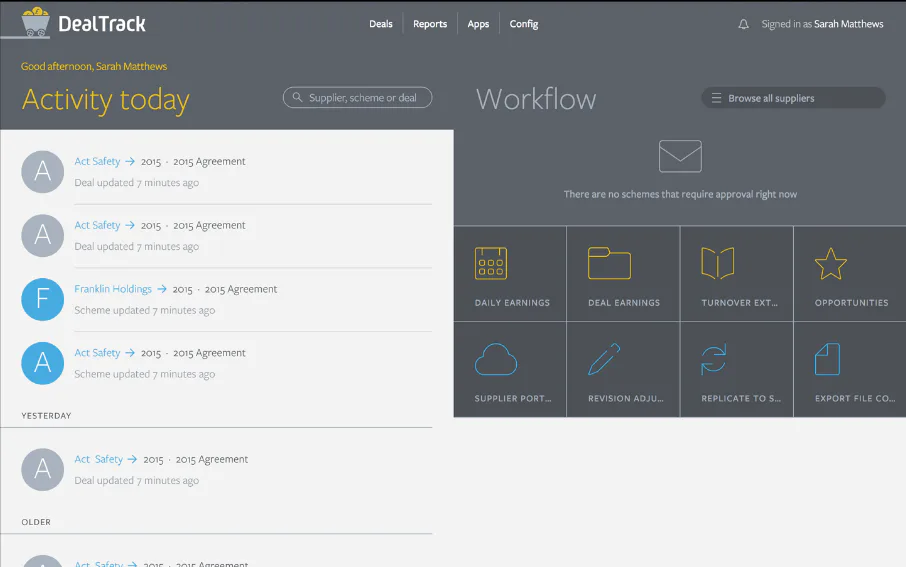Select the blue F avatar for Franklin Holdings
The image size is (906, 567).
(42, 299)
